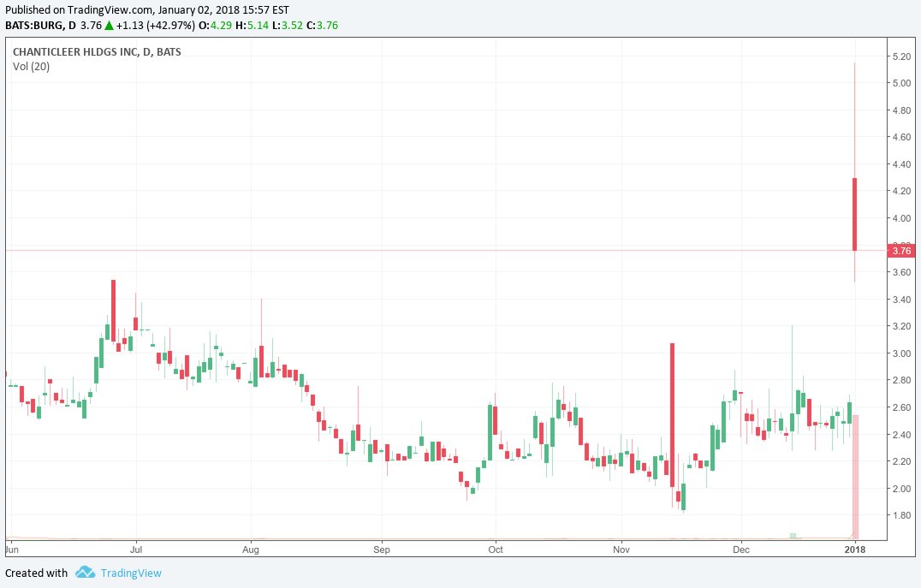Click the O:4.29 open value
This screenshot has width=921, height=588.
tap(215, 26)
